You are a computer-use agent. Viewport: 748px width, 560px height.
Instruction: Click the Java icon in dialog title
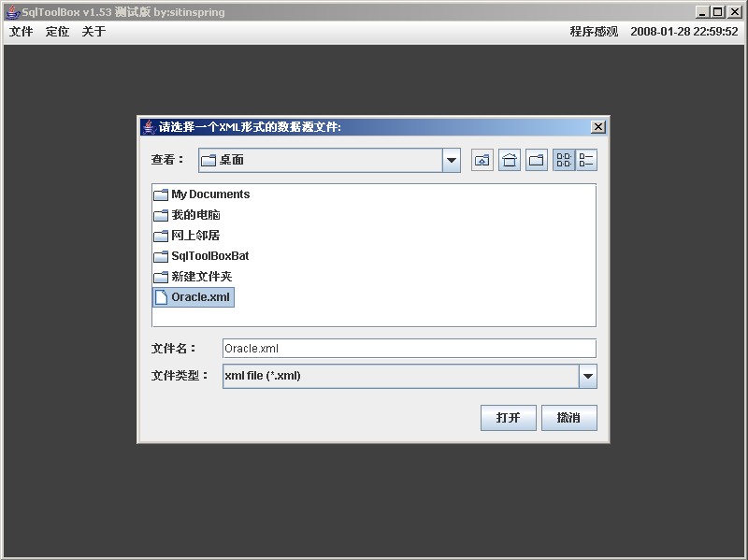[x=149, y=127]
